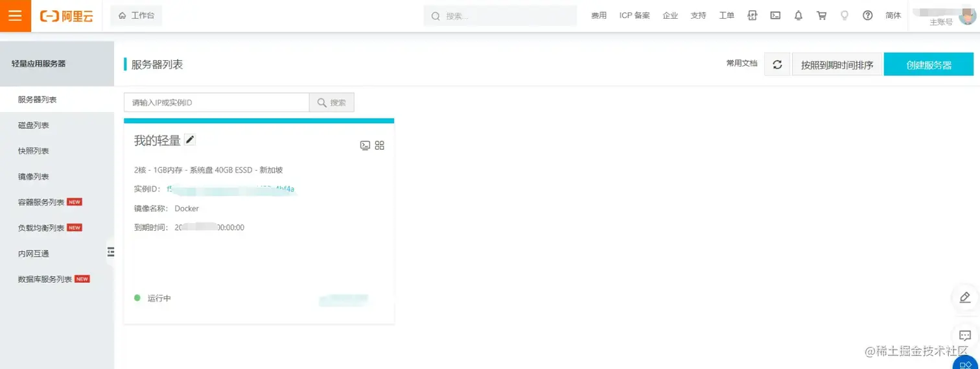Image resolution: width=980 pixels, height=369 pixels.
Task: Open the 企业 menu
Action: coord(670,16)
